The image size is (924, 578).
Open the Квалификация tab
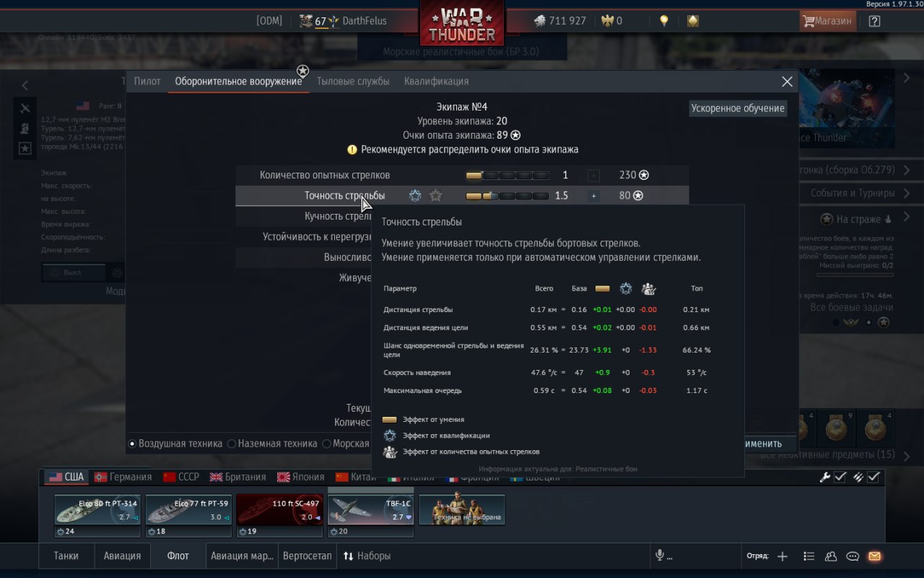coord(436,81)
